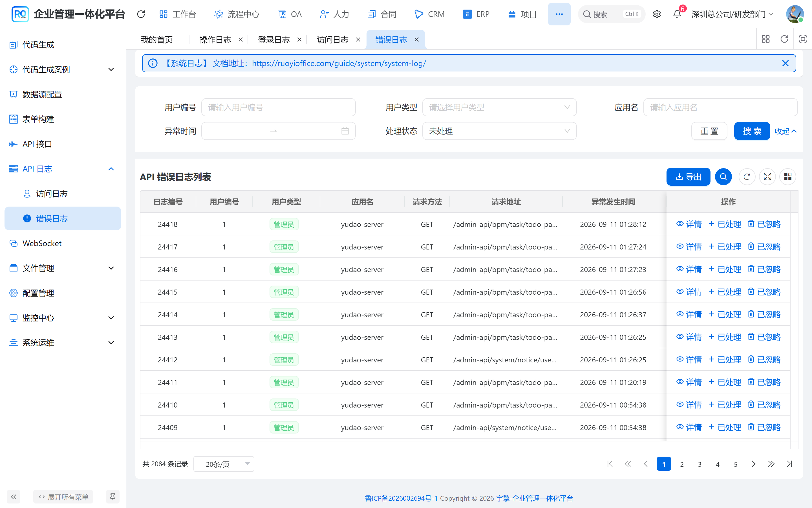Click the user avatar
Image resolution: width=812 pixels, height=508 pixels.
(x=795, y=14)
